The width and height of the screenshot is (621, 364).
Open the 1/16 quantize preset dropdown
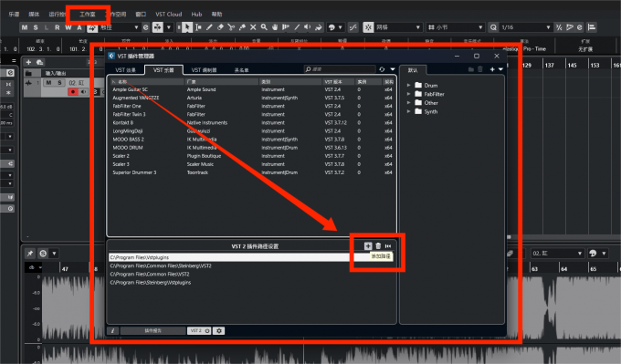click(x=525, y=27)
